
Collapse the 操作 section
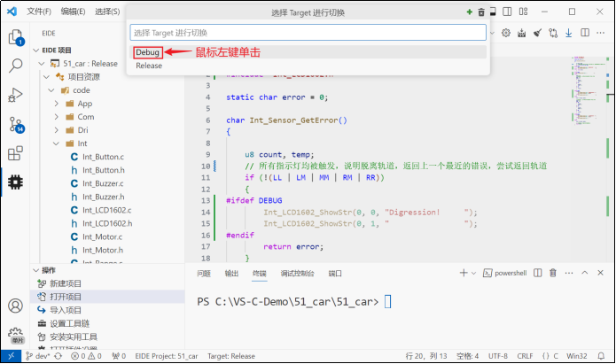click(x=36, y=270)
